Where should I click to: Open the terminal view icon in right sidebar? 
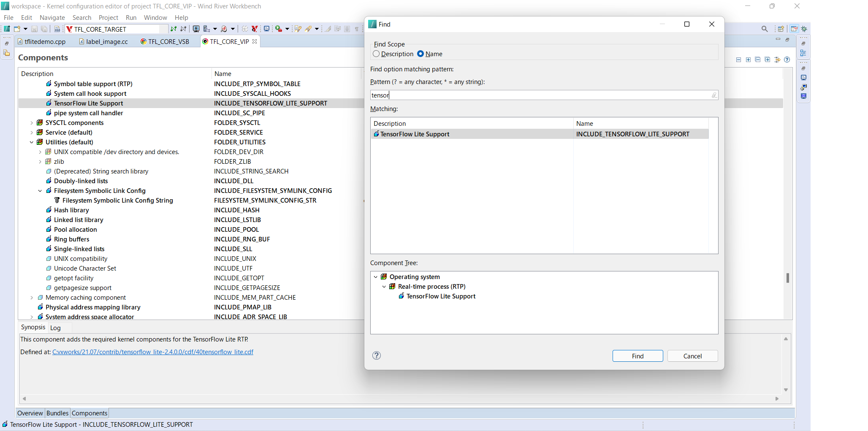pos(803,78)
